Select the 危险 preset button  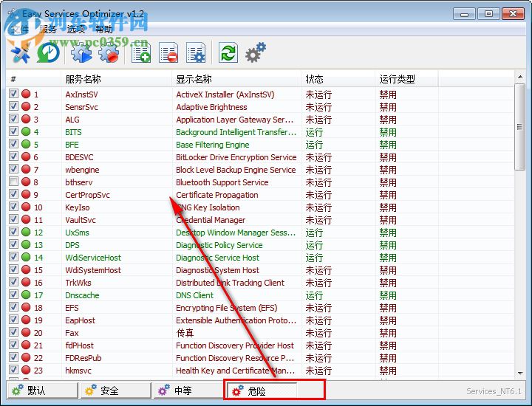(x=262, y=390)
